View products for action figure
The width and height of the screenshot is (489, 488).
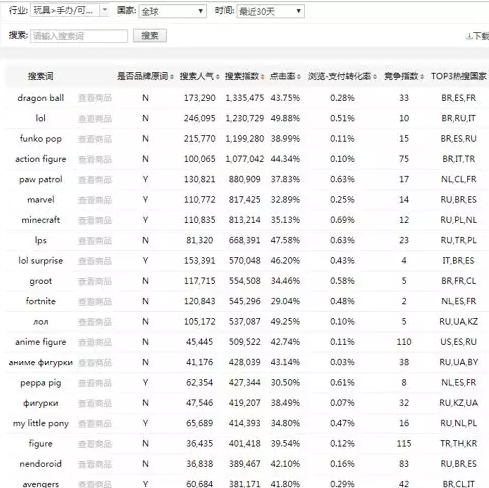[95, 159]
